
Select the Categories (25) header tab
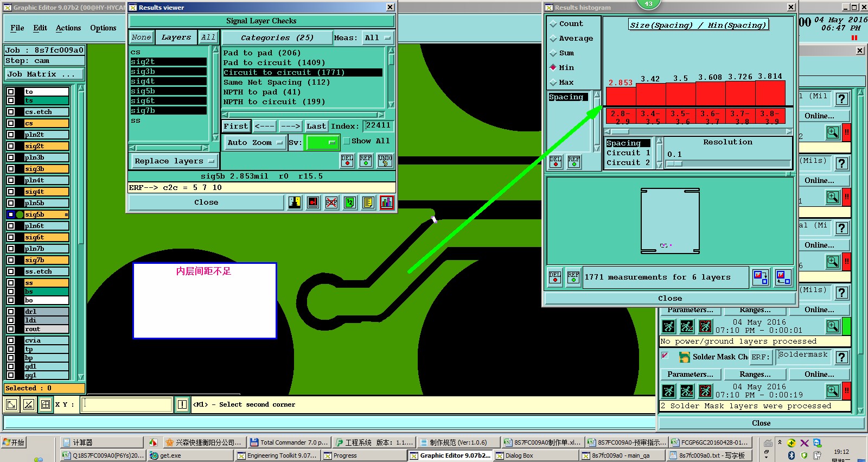tap(277, 37)
